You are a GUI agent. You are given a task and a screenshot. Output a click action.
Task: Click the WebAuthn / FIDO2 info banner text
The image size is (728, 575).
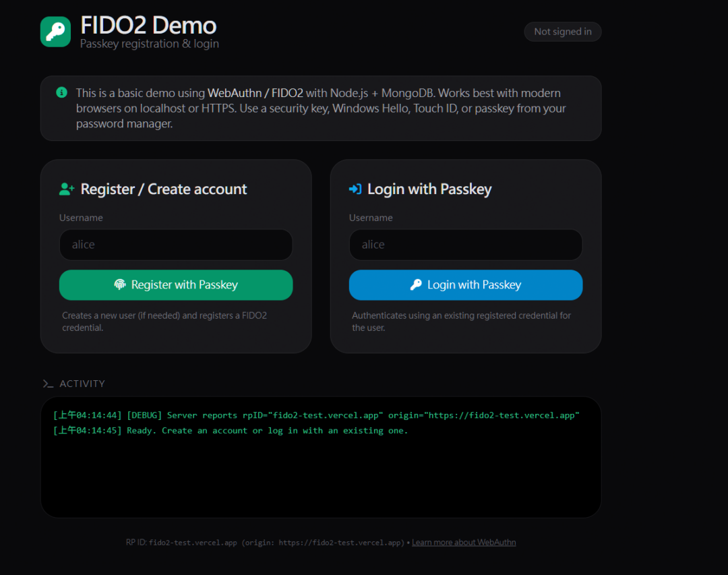321,109
